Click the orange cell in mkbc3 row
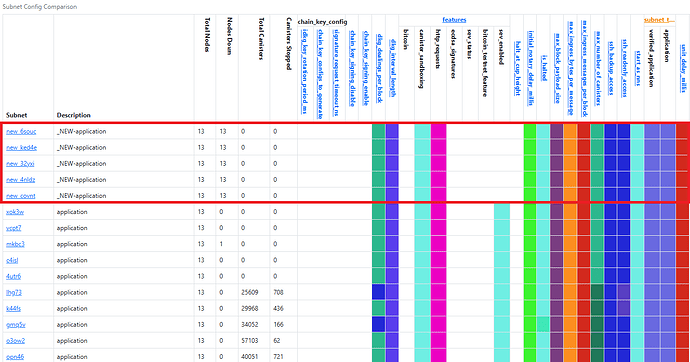The image size is (690, 362). (x=570, y=244)
